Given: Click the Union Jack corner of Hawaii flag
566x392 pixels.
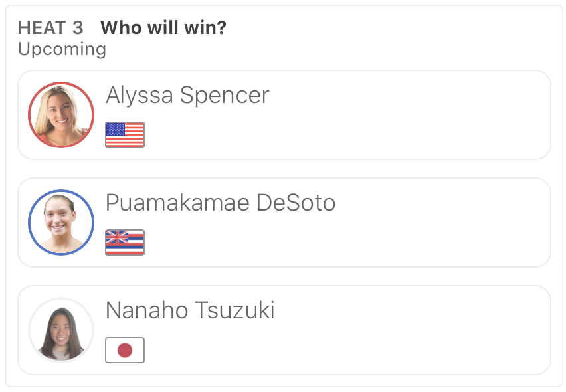Looking at the screenshot, I should (116, 237).
